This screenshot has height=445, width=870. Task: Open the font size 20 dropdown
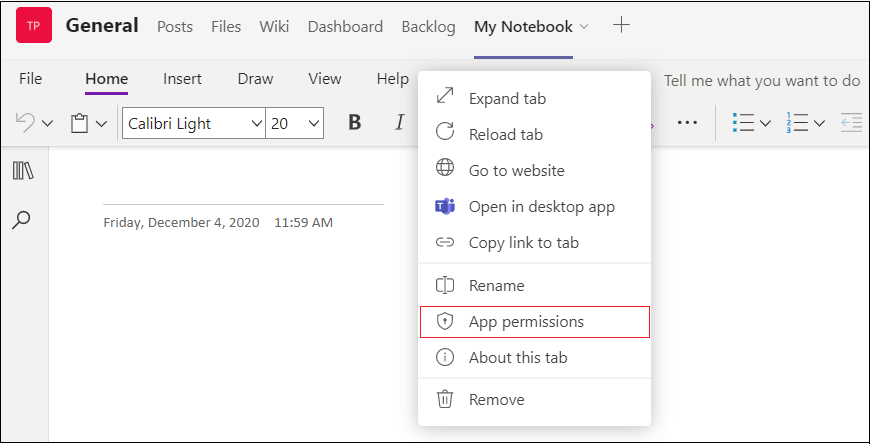pyautogui.click(x=295, y=123)
